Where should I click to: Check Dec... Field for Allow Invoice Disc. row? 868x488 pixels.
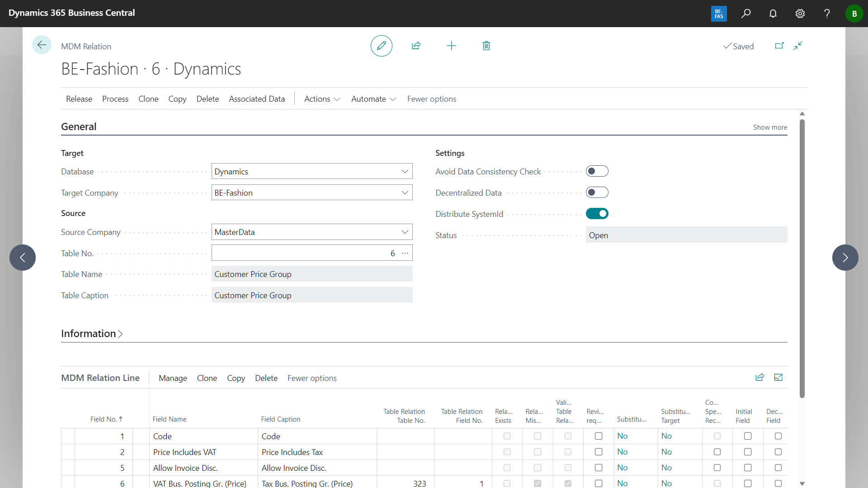778,468
